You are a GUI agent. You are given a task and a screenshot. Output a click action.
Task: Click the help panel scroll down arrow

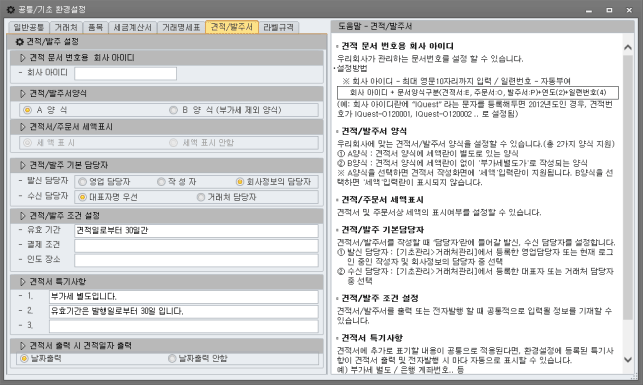[628, 360]
